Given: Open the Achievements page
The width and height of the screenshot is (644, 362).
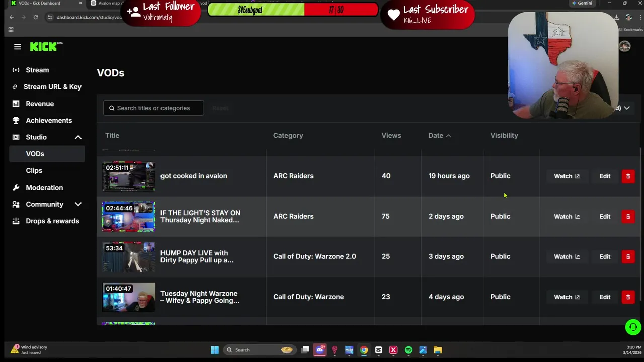Looking at the screenshot, I should click(x=49, y=120).
